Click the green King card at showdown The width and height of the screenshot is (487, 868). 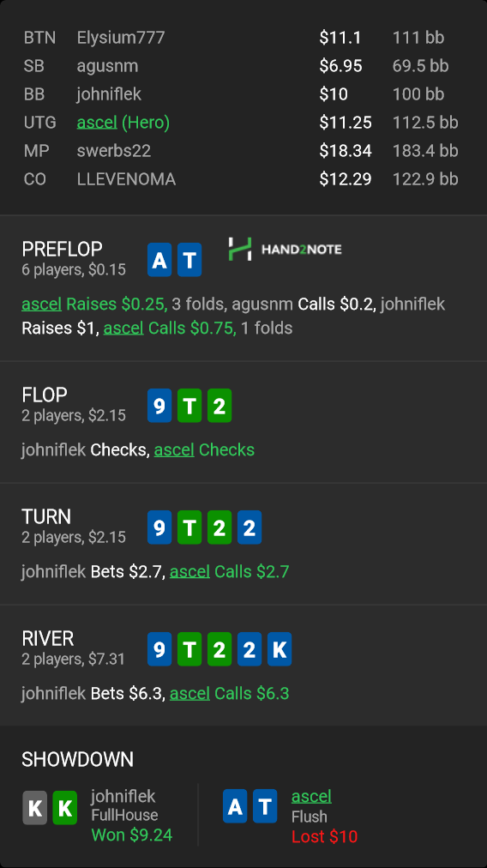point(65,808)
